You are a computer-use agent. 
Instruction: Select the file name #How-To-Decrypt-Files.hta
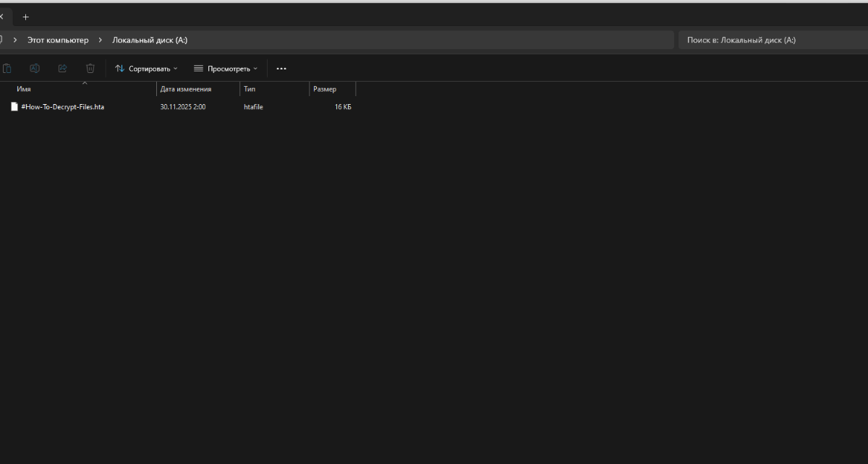[x=63, y=107]
